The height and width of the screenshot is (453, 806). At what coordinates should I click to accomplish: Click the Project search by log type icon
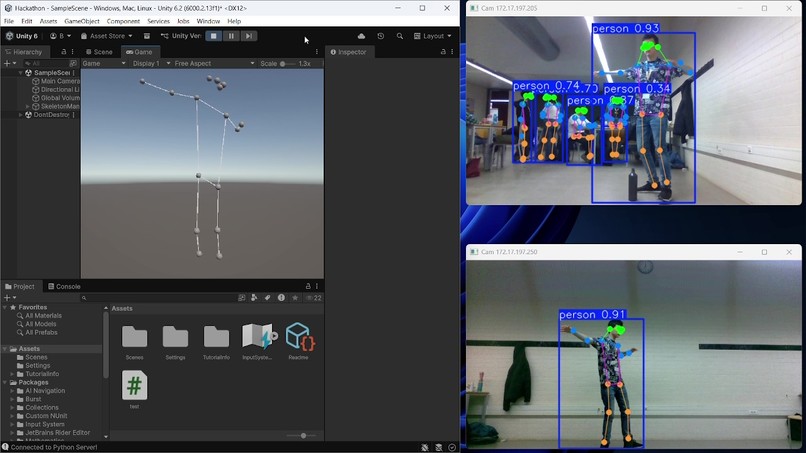click(281, 298)
